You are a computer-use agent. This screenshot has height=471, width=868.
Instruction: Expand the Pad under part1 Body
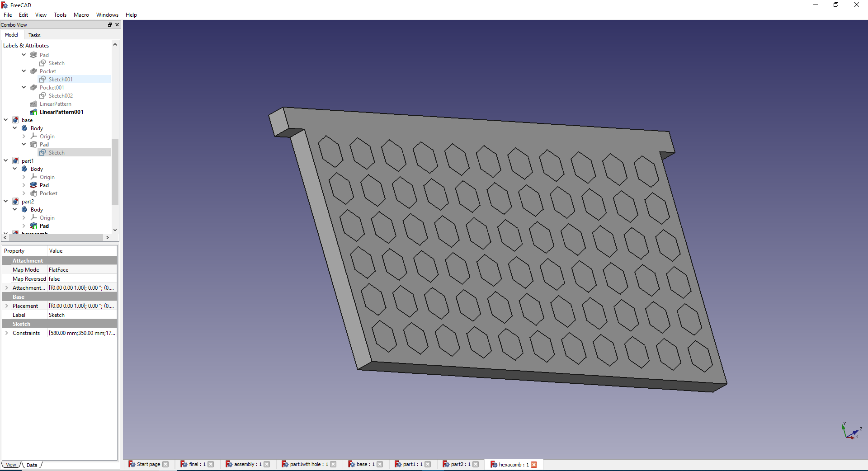pyautogui.click(x=24, y=185)
